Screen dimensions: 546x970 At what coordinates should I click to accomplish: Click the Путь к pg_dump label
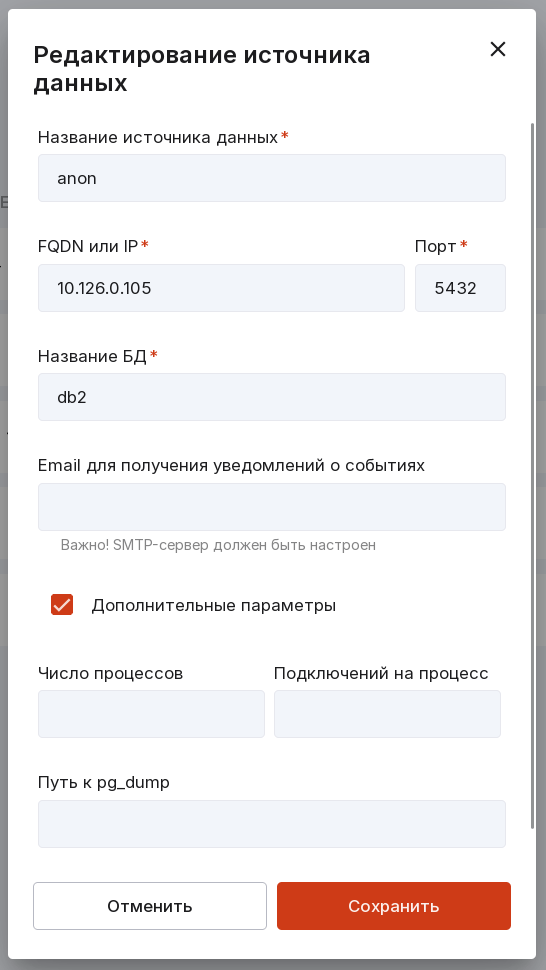pyautogui.click(x=104, y=783)
